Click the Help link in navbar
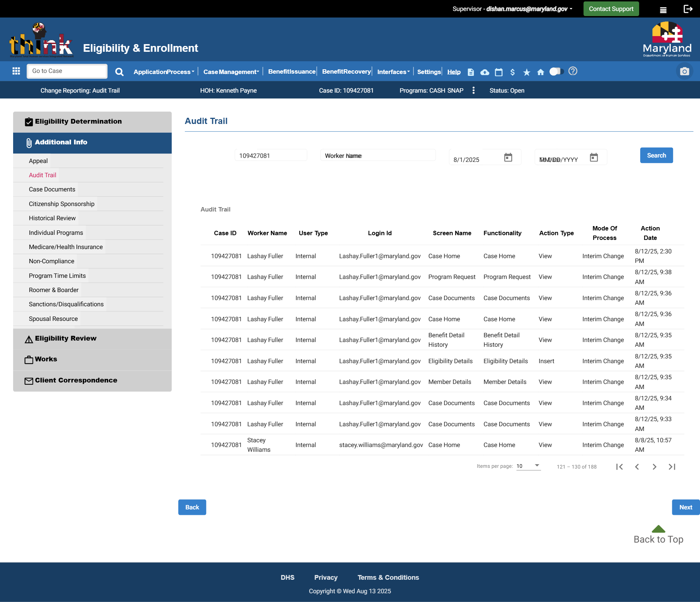 [x=454, y=72]
